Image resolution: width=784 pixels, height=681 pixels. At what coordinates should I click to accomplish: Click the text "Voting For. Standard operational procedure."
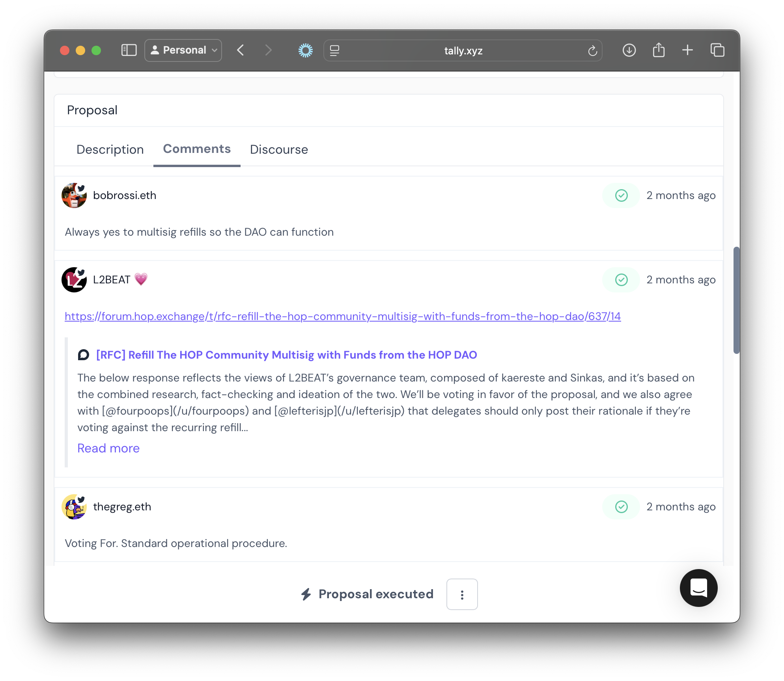[176, 543]
